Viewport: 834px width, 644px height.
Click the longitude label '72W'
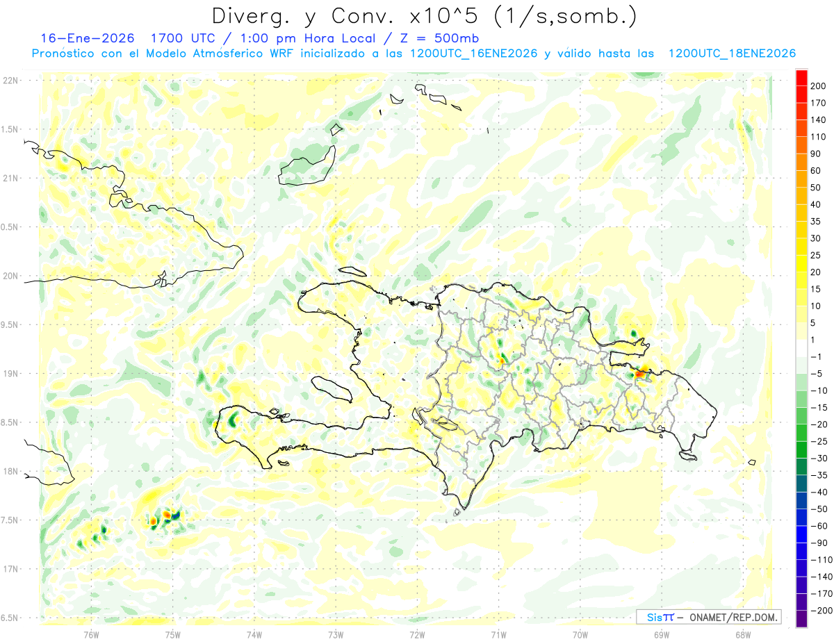417,634
